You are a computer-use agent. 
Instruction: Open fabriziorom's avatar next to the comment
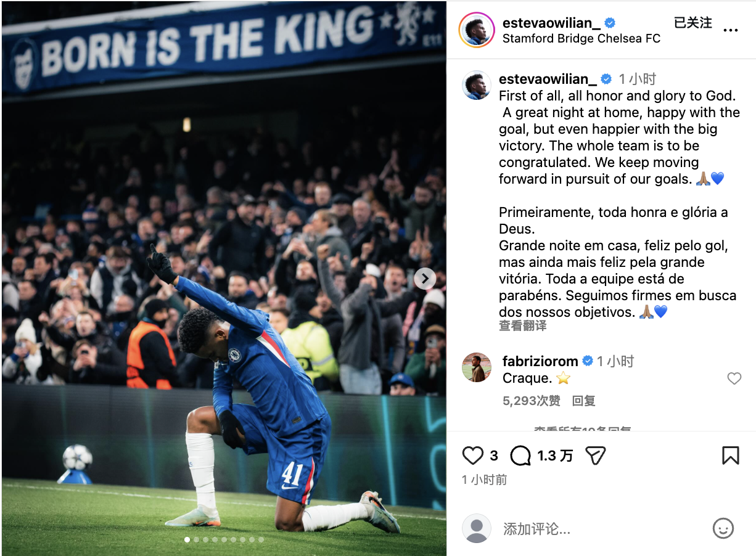pyautogui.click(x=477, y=368)
